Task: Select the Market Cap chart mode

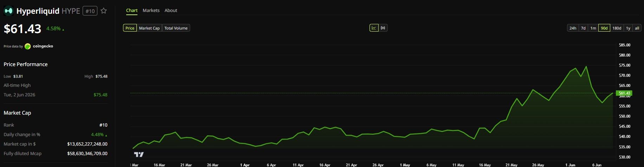Action: pyautogui.click(x=149, y=28)
